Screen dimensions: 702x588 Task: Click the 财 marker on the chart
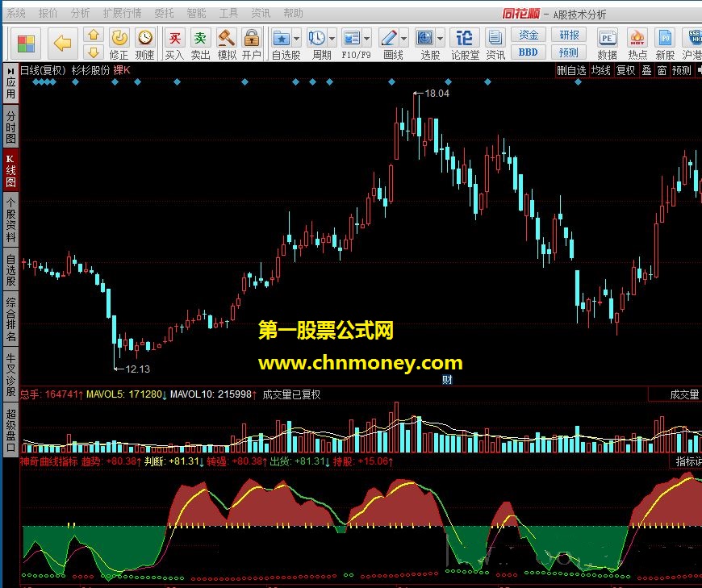tap(447, 380)
